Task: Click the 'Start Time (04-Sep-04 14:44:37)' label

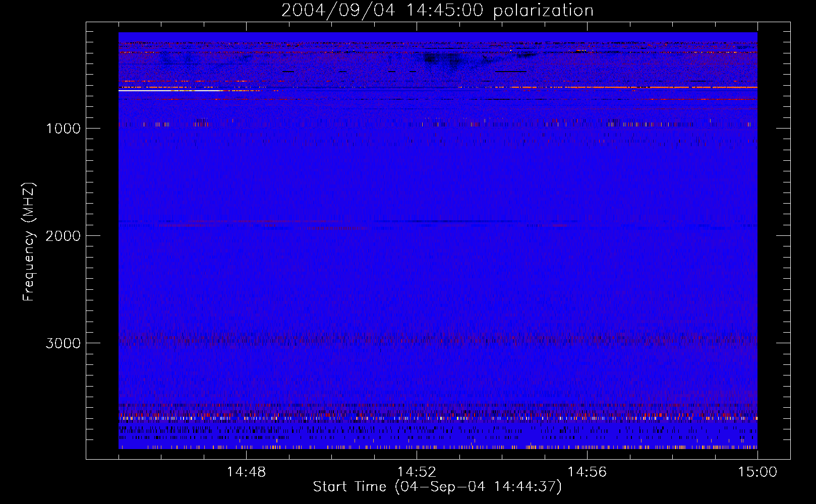Action: [x=437, y=487]
